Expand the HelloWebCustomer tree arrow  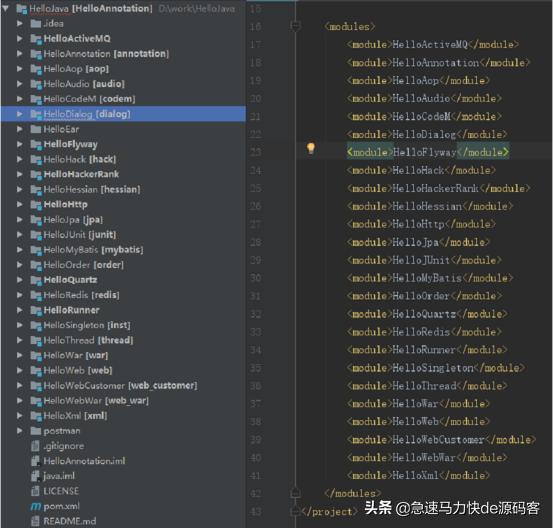coord(20,386)
